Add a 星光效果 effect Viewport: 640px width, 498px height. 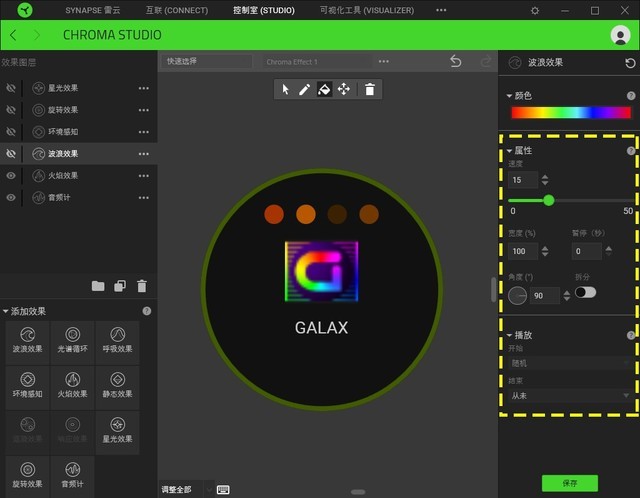118,432
